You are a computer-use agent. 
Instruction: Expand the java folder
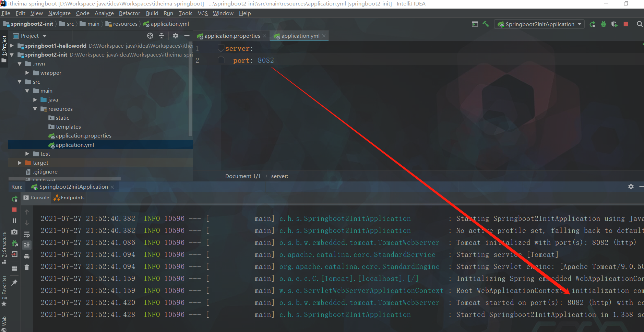[x=35, y=100]
